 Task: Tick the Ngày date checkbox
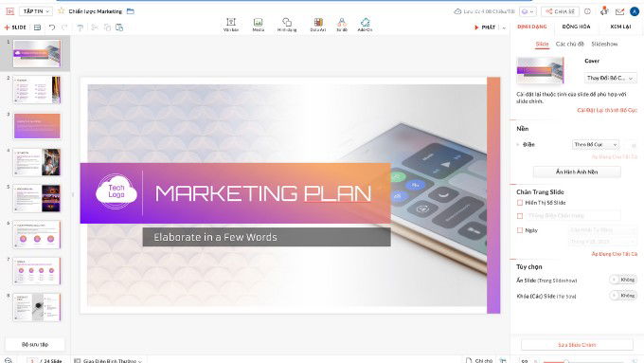coord(520,230)
